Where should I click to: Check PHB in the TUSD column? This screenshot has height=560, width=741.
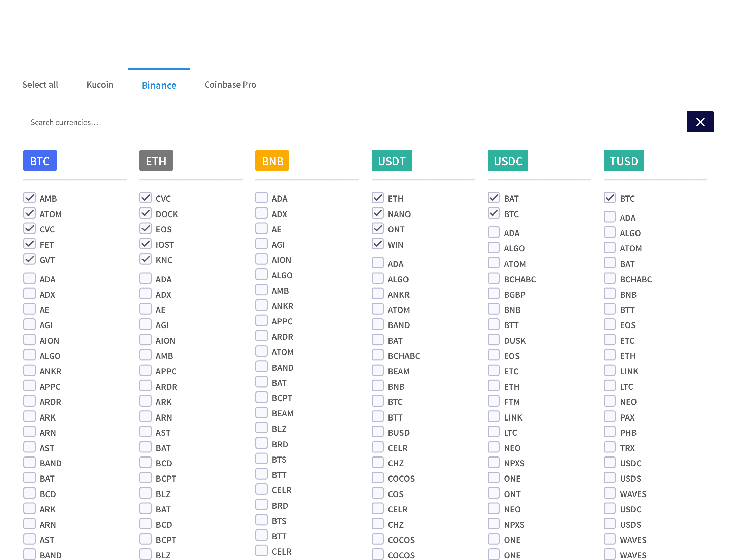610,432
